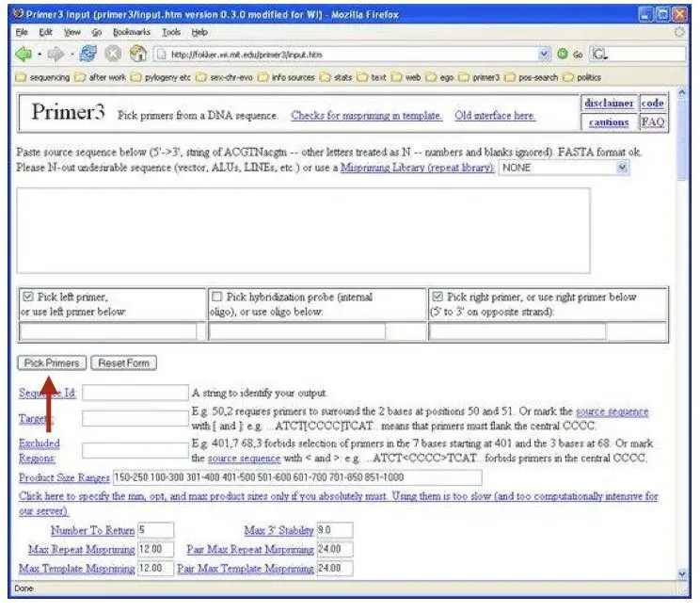Click the vertical scrollbar up arrow
The width and height of the screenshot is (700, 612).
pyautogui.click(x=681, y=92)
